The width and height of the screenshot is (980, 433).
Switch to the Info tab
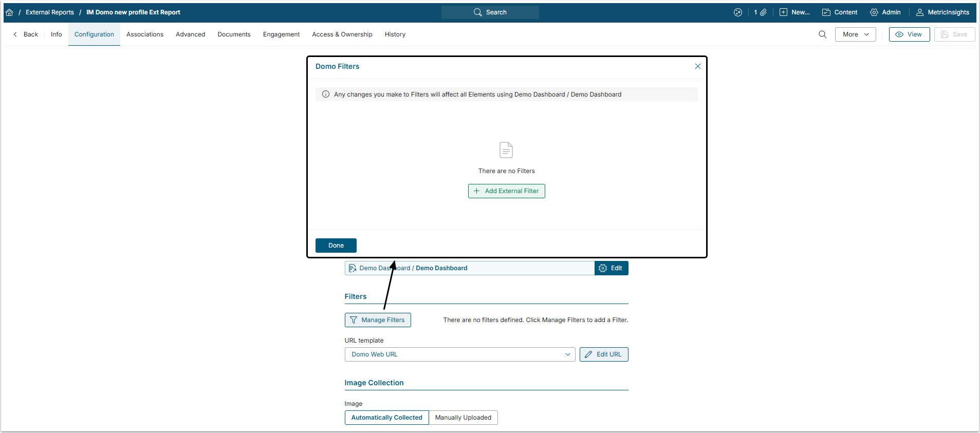(x=57, y=34)
